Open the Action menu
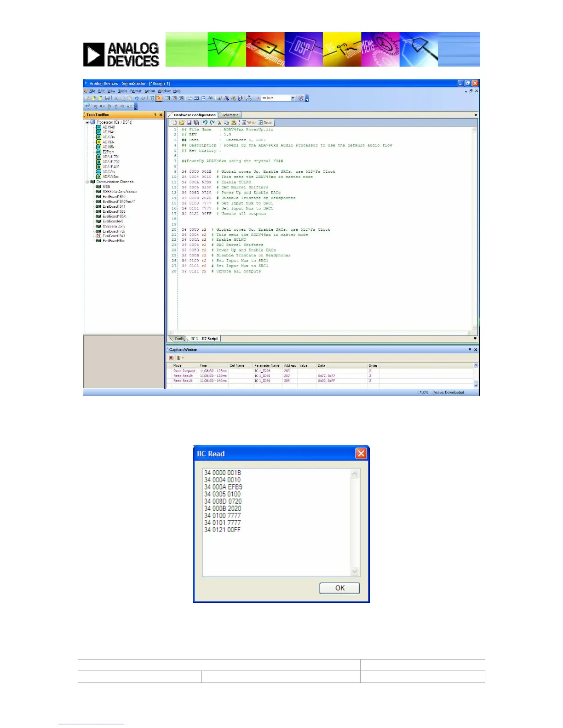Viewport: 563px width, 728px height. tap(150, 91)
